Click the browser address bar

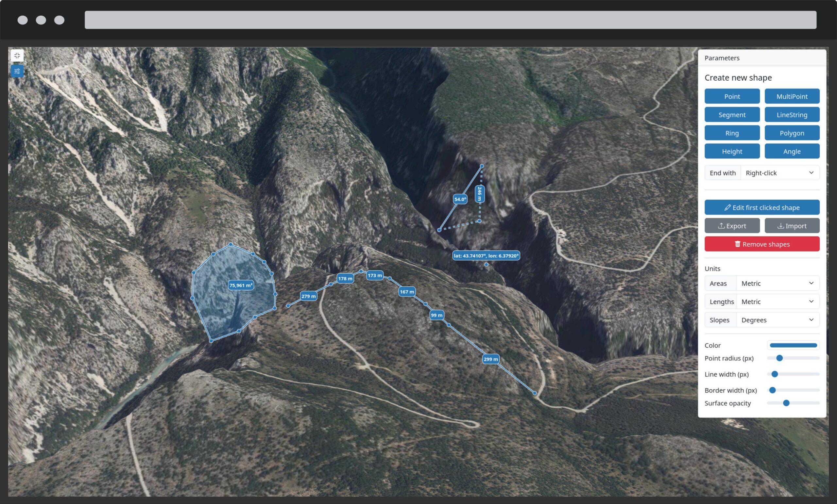click(x=450, y=20)
